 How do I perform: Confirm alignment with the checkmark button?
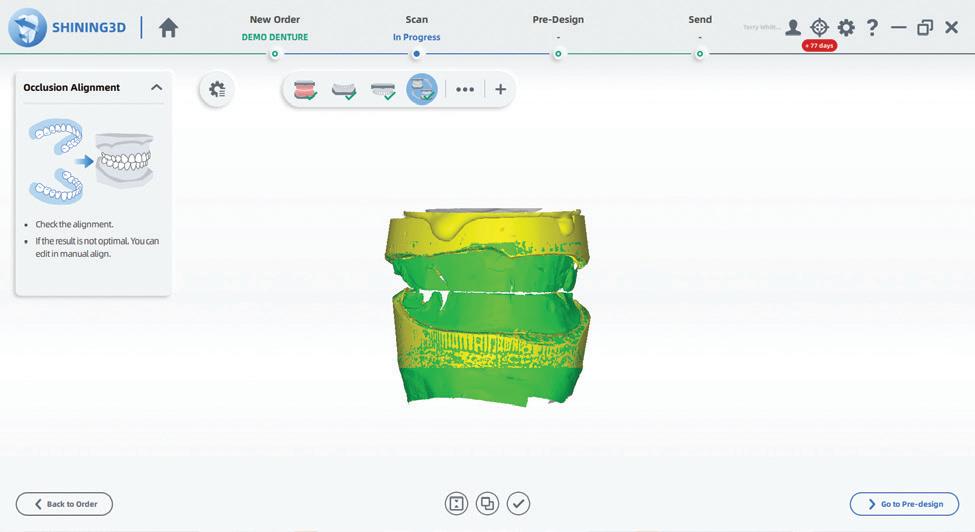[x=518, y=503]
